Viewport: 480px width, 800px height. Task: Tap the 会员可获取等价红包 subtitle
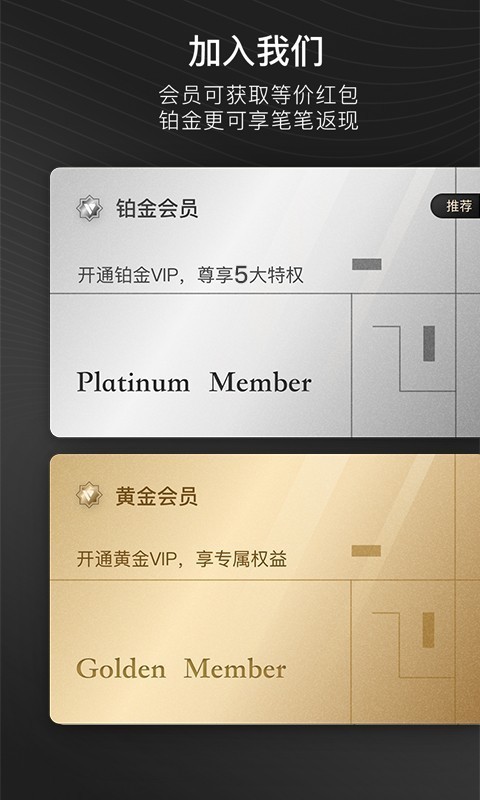259,95
